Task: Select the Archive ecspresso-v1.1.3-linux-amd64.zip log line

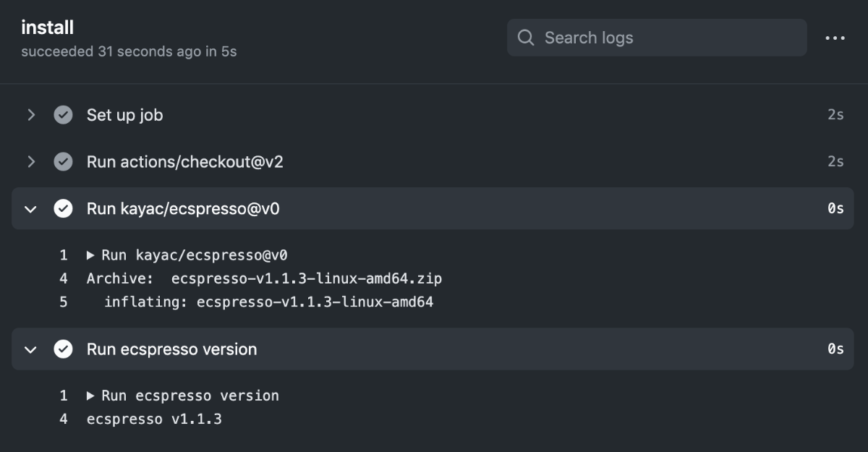Action: [x=264, y=278]
